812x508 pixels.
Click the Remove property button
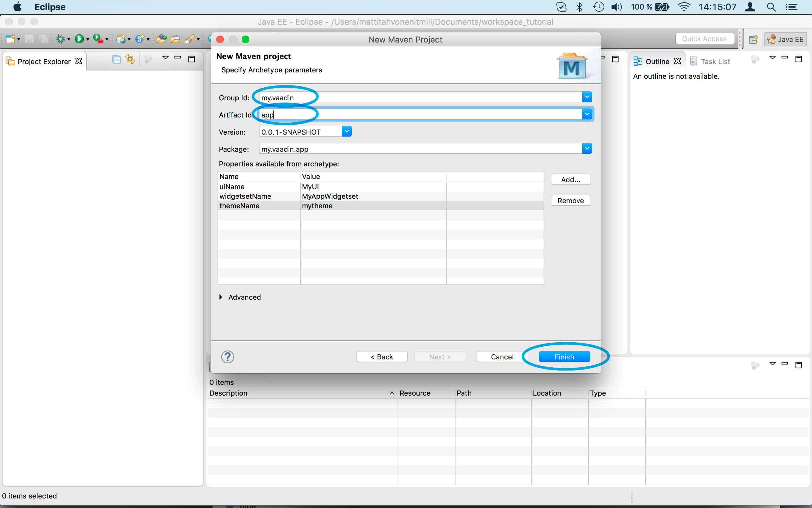(571, 201)
